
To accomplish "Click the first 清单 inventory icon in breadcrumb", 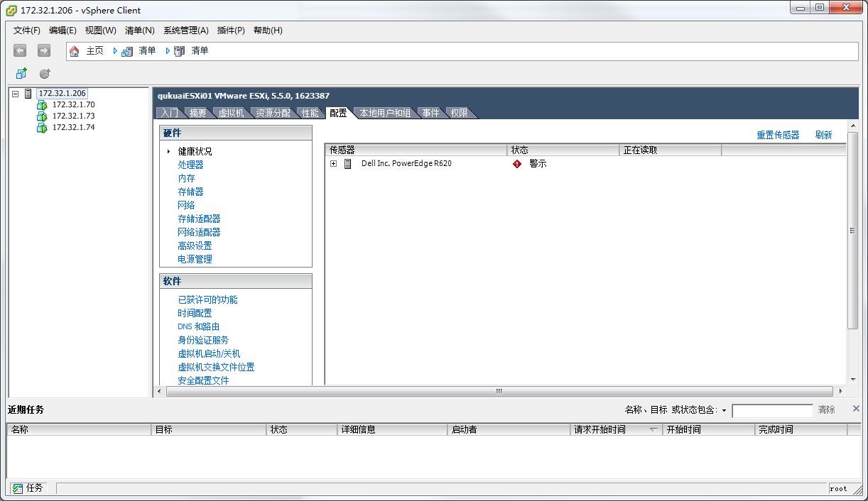I will click(127, 51).
